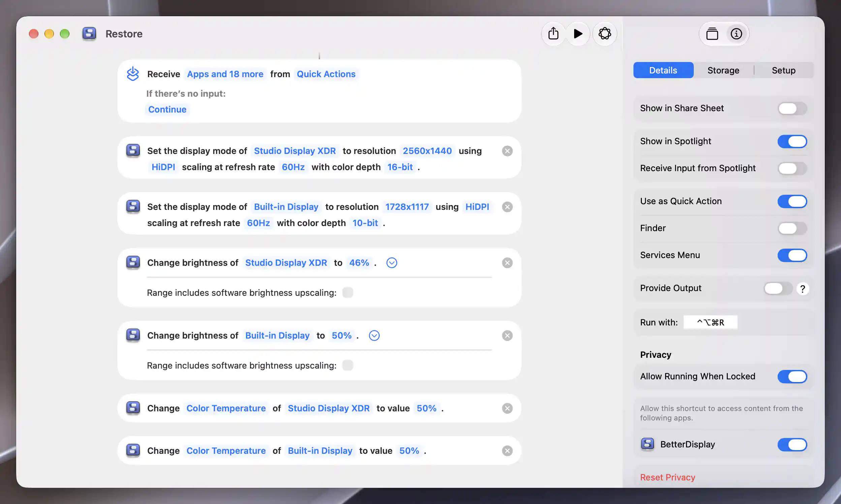Check software brightness upscaling for Studio Display XDR
Image resolution: width=841 pixels, height=504 pixels.
click(347, 292)
